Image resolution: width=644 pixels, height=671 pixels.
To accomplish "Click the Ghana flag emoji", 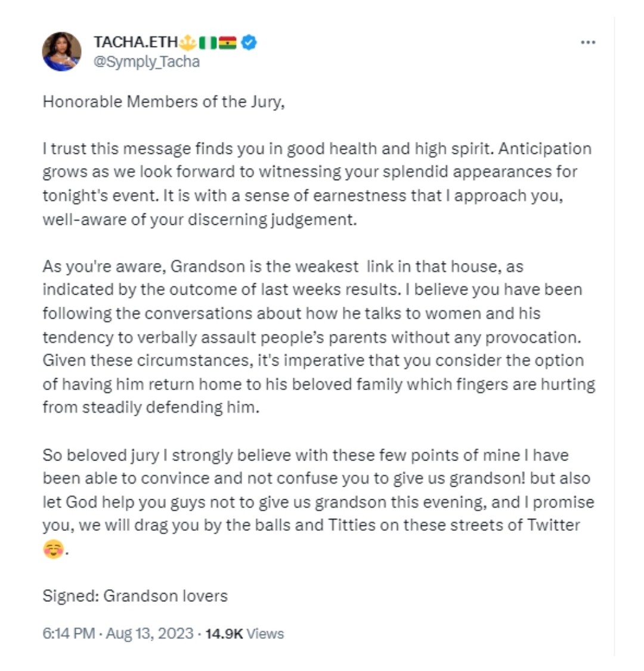I will point(228,43).
